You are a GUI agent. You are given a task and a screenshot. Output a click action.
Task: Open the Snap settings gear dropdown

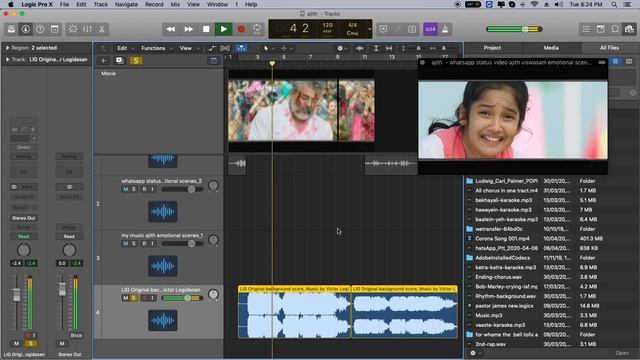tap(342, 48)
